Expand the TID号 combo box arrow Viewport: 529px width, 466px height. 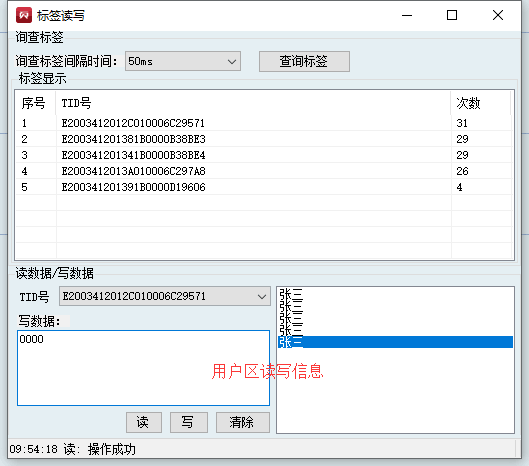tap(262, 296)
